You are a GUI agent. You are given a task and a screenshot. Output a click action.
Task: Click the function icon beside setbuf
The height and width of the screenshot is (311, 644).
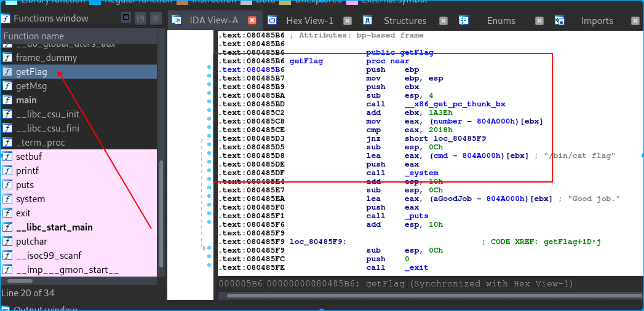[x=7, y=157]
